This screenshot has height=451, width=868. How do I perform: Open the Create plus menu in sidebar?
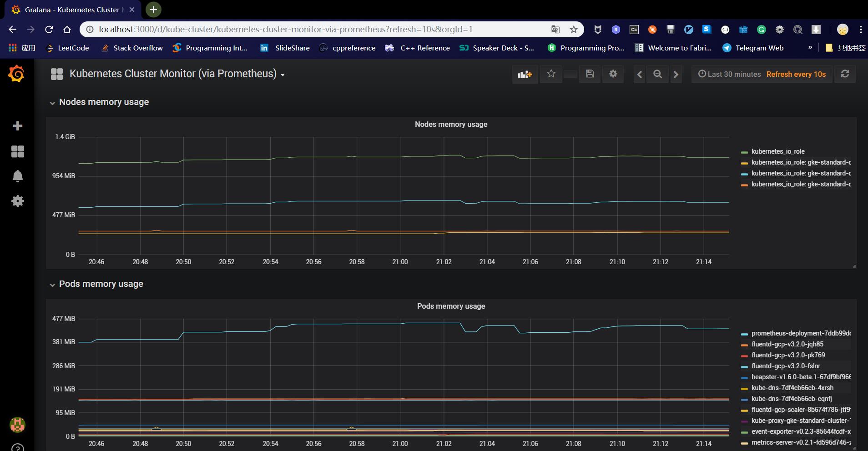[17, 126]
